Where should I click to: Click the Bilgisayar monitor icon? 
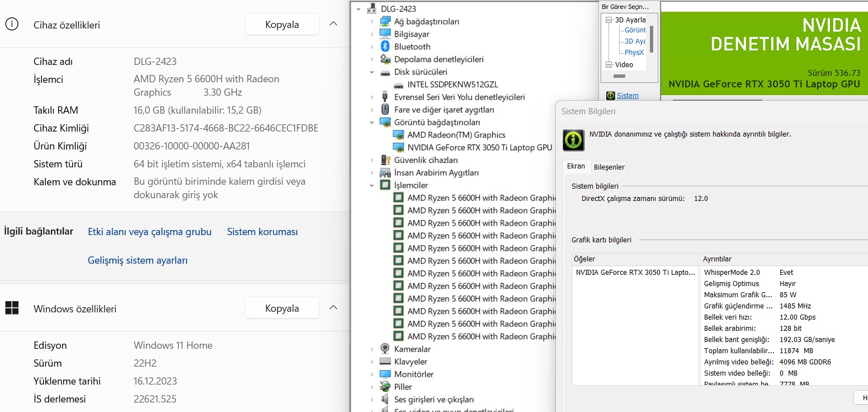pyautogui.click(x=385, y=34)
